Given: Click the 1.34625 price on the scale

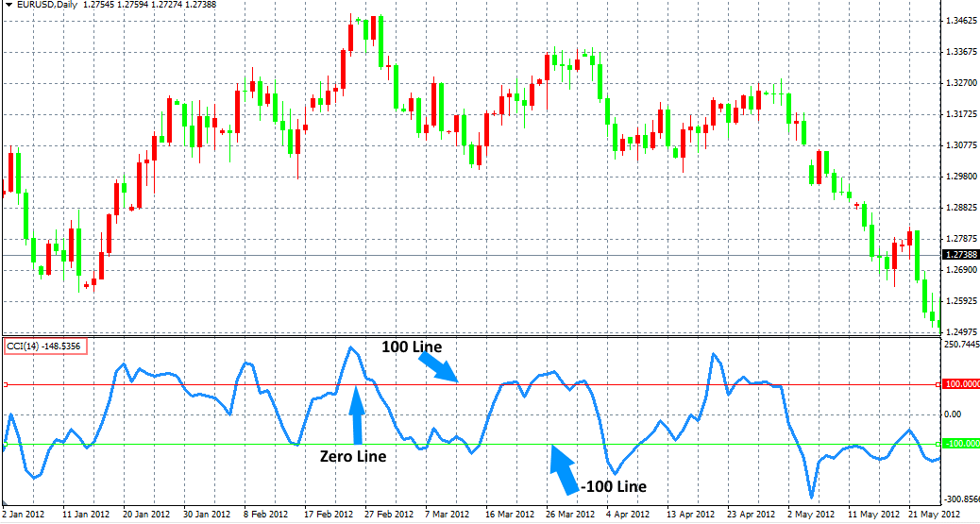Looking at the screenshot, I should pos(959,20).
